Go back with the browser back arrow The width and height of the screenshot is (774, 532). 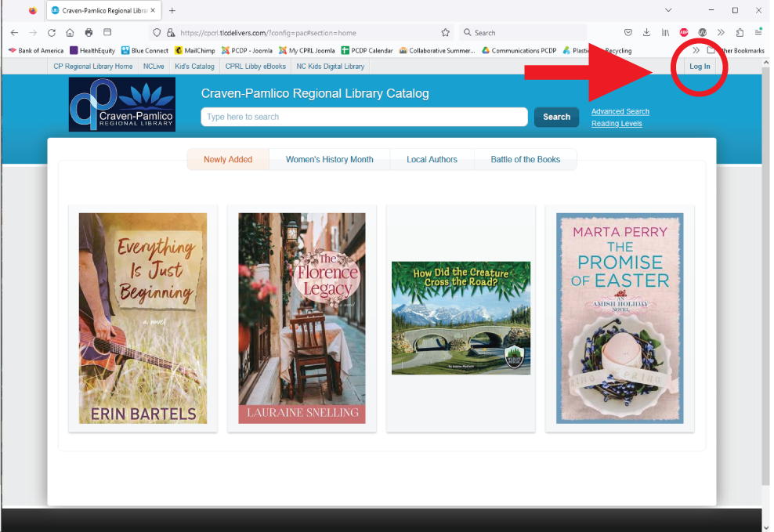(14, 33)
